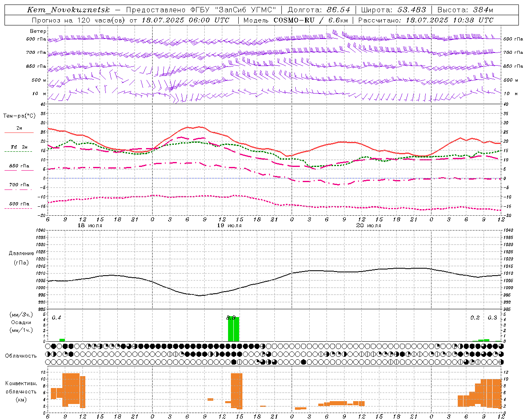525x420 pixels.
Task: Click the Высота: 384м value
Action: pyautogui.click(x=465, y=10)
